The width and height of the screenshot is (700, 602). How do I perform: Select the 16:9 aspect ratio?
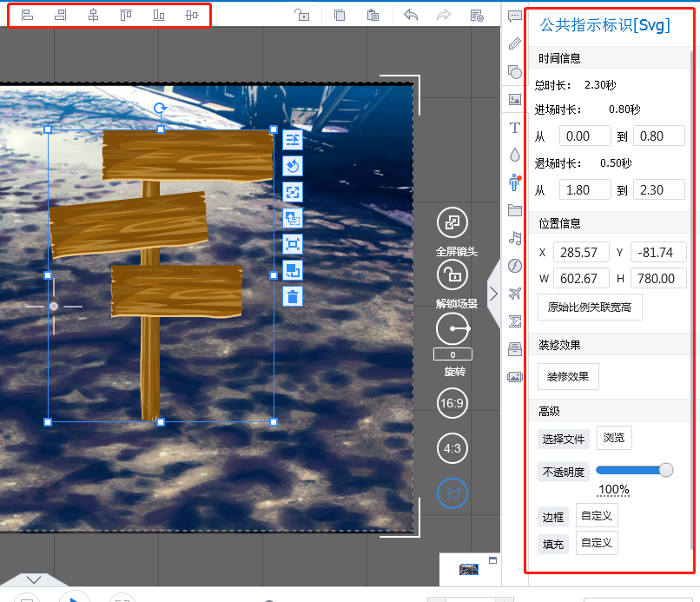[x=452, y=403]
